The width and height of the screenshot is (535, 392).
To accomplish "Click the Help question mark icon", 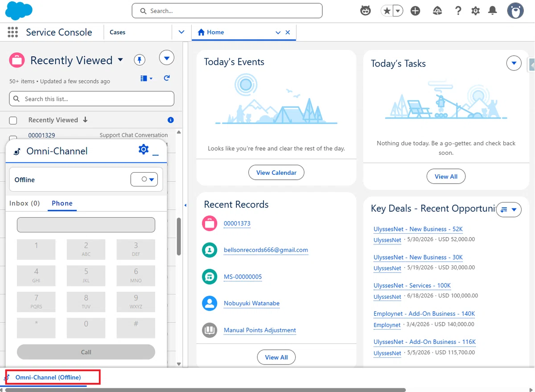I will (x=458, y=11).
